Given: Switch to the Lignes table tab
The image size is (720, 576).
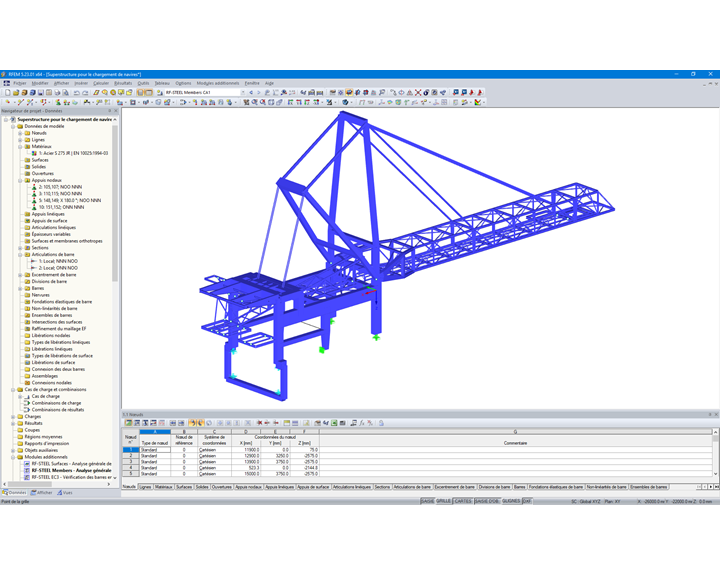Looking at the screenshot, I should pos(145,487).
